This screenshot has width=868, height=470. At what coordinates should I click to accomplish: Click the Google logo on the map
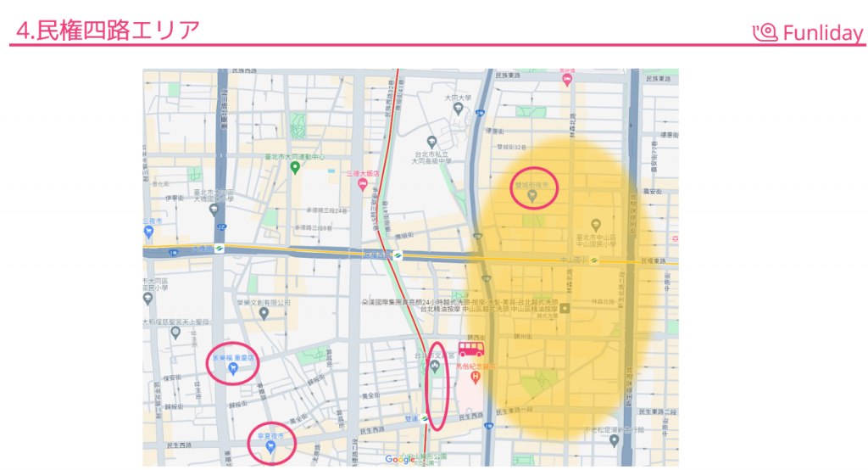(400, 459)
